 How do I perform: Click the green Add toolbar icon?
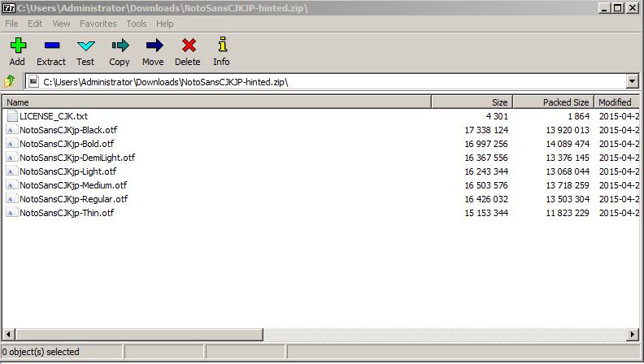click(18, 45)
